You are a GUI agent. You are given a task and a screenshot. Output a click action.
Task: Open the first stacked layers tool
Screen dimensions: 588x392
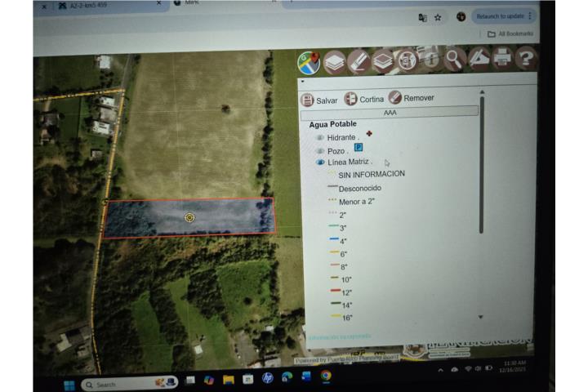(x=333, y=62)
